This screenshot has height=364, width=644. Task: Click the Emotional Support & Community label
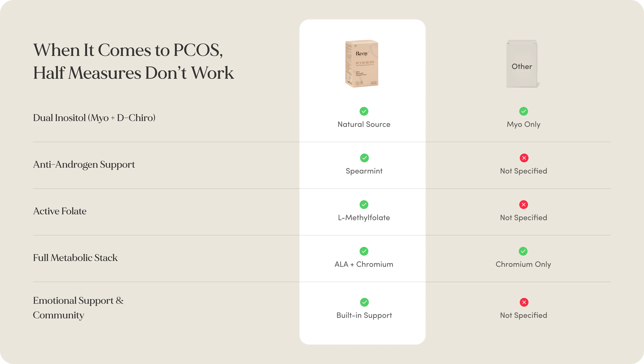coord(78,308)
